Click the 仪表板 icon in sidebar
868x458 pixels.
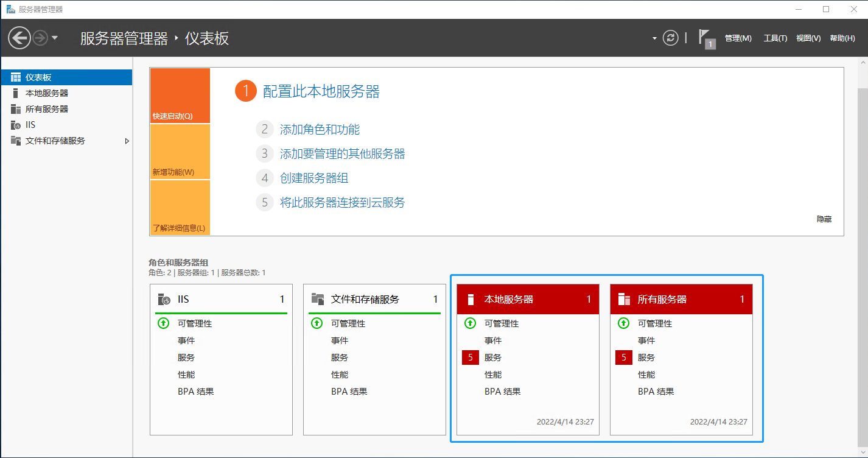coord(16,77)
